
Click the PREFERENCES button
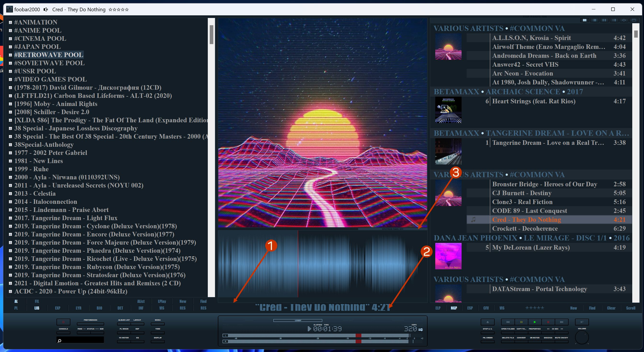[90, 324]
